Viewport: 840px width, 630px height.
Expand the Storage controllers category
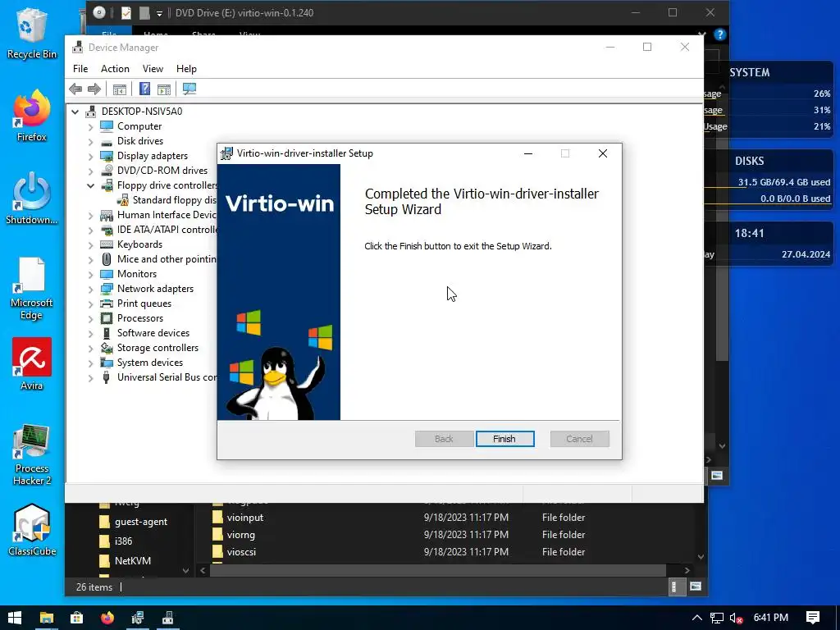90,348
